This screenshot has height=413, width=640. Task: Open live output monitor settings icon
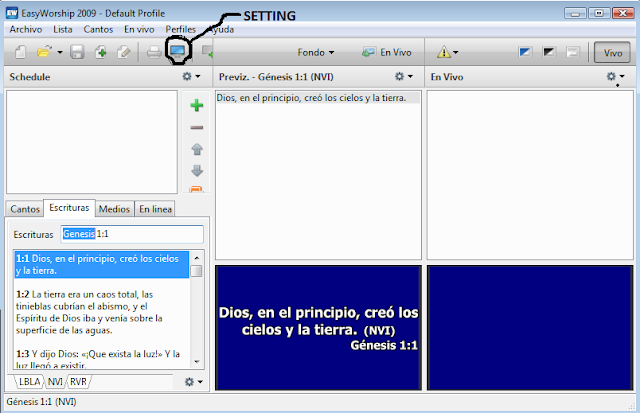(x=178, y=51)
